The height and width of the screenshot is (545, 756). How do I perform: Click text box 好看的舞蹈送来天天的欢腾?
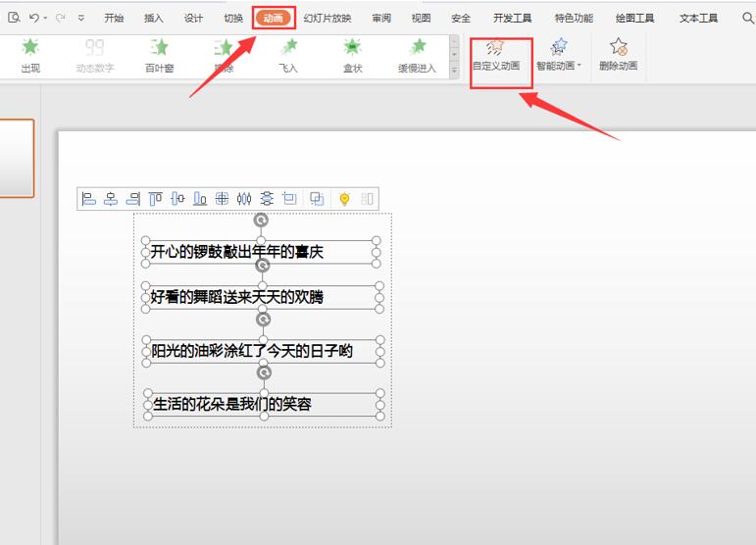point(262,297)
